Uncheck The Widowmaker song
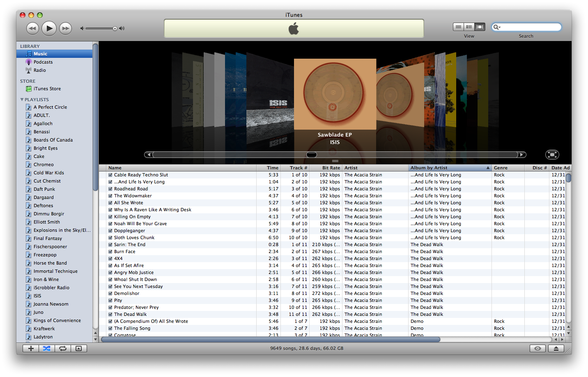Image resolution: width=588 pixels, height=377 pixels. [110, 196]
